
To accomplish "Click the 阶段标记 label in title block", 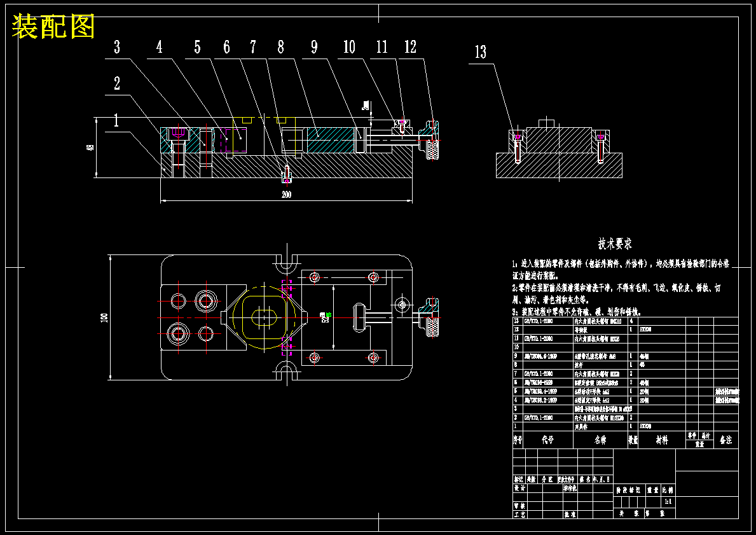I will pyautogui.click(x=629, y=490).
